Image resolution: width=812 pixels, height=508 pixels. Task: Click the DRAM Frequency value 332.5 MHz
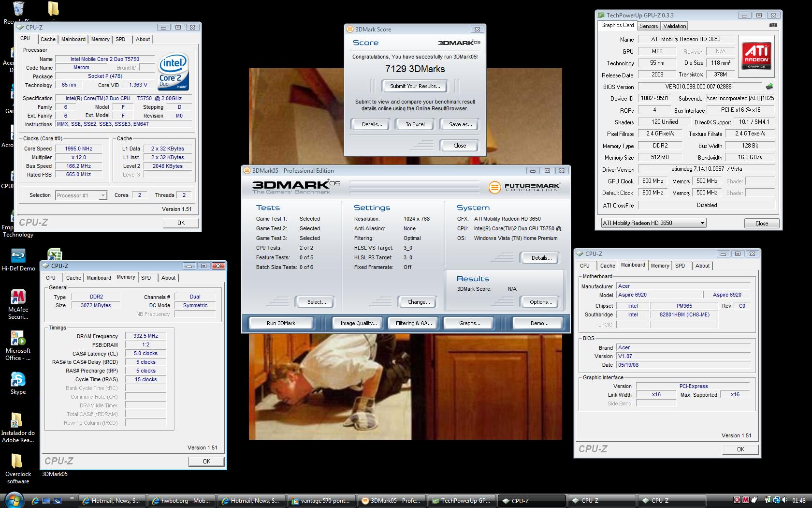pos(145,336)
